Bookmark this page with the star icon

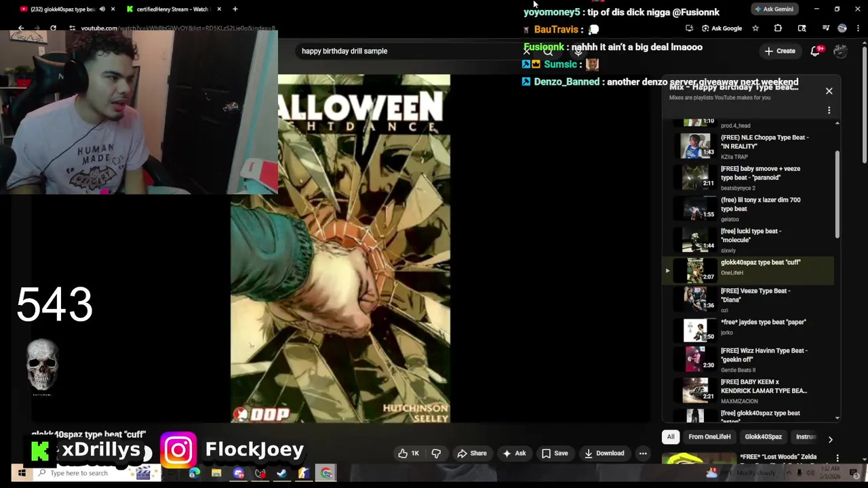pos(755,28)
